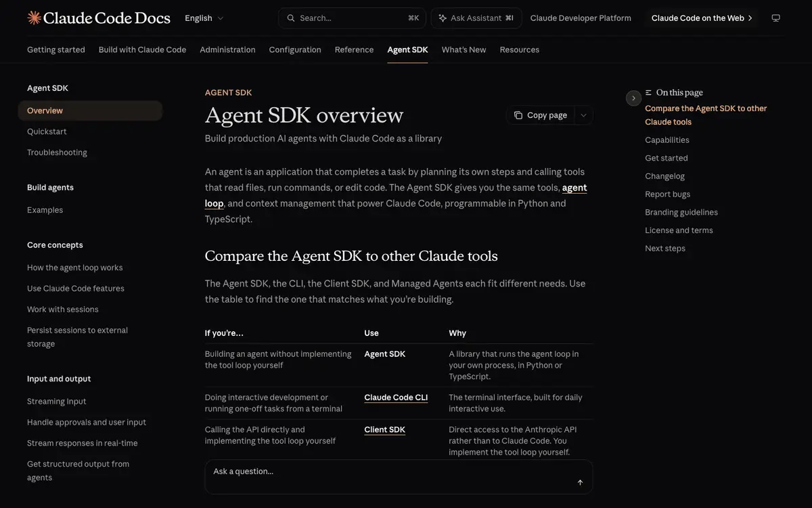Open the Getting started tab
The image size is (812, 508).
[56, 49]
